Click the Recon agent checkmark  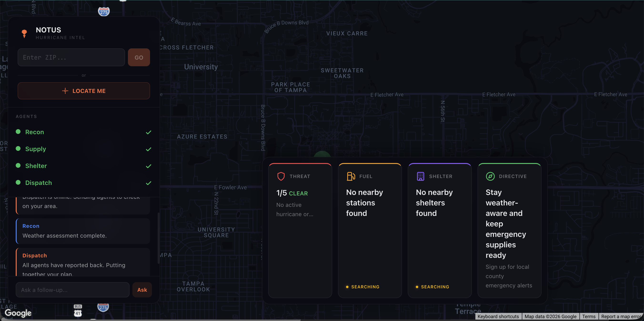point(149,132)
